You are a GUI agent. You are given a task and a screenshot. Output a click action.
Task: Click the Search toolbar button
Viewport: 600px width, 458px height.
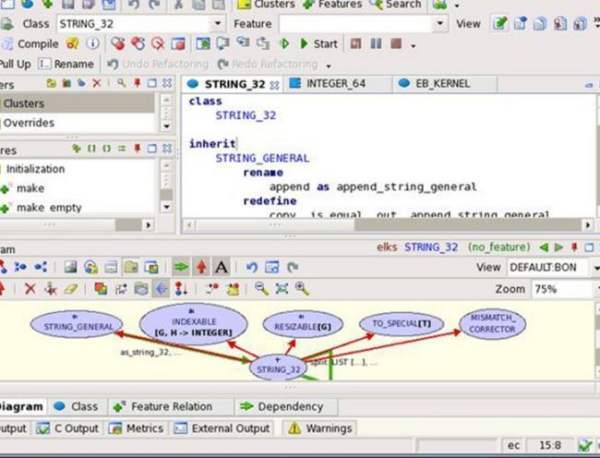click(x=396, y=5)
